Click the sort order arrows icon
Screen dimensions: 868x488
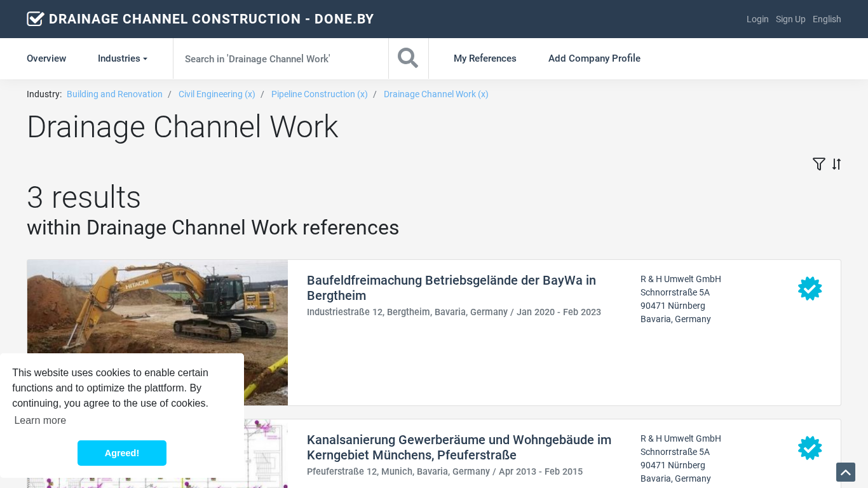pos(836,165)
